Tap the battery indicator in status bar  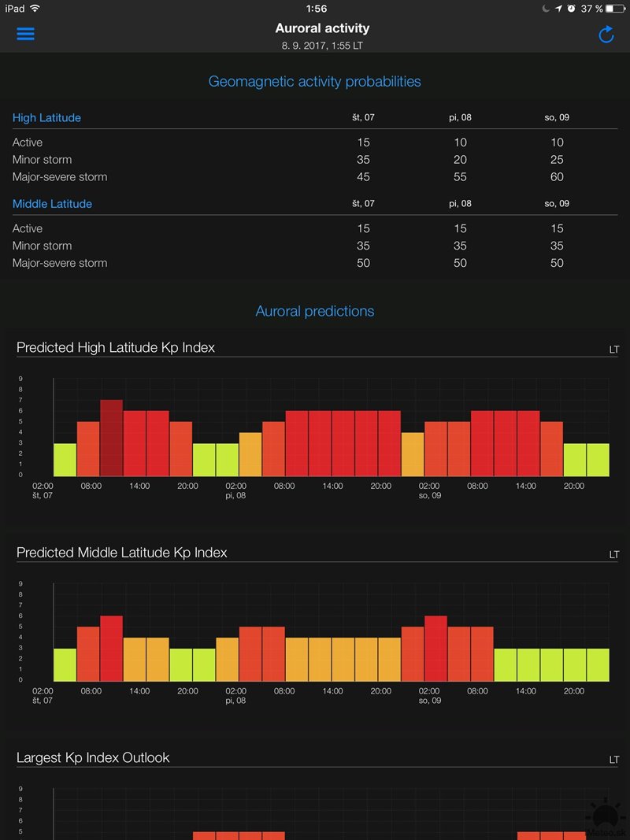(x=616, y=9)
